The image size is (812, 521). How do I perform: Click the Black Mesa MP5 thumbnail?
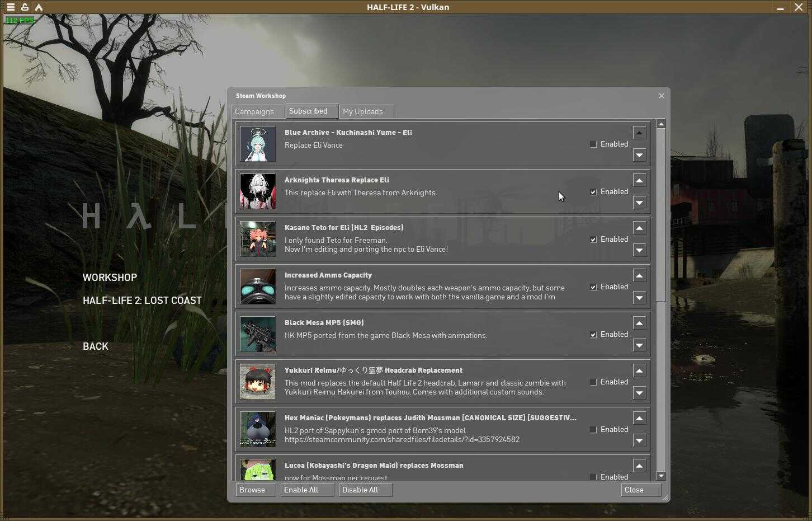click(x=258, y=334)
